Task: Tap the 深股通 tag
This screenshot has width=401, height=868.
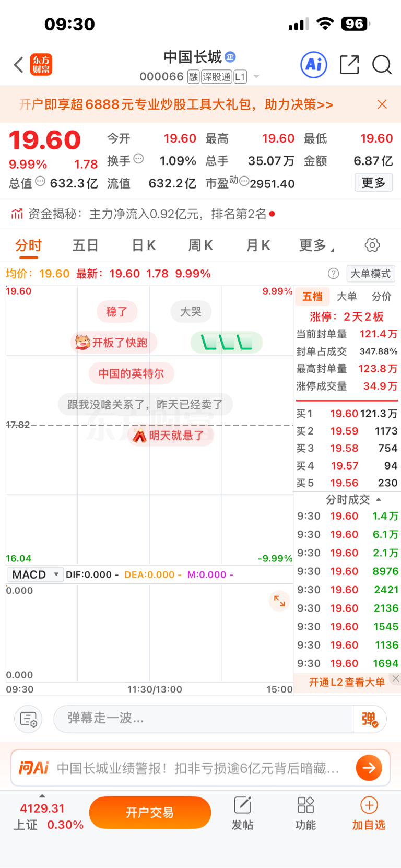Action: 217,77
